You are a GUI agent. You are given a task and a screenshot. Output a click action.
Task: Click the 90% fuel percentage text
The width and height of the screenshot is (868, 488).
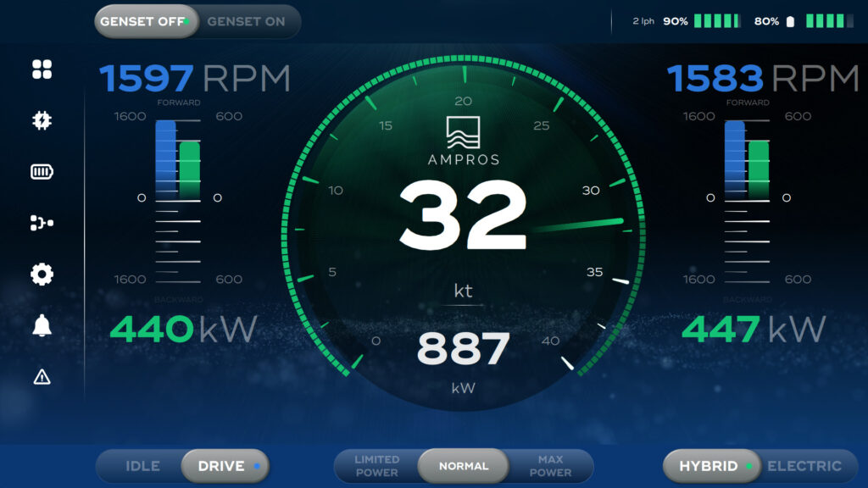pos(676,21)
